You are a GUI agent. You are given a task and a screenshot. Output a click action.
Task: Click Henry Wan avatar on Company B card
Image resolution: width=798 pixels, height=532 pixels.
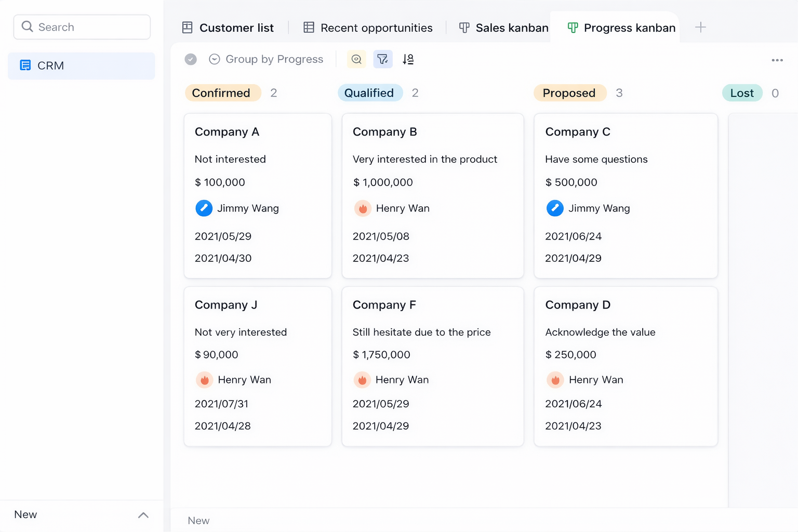pos(363,208)
